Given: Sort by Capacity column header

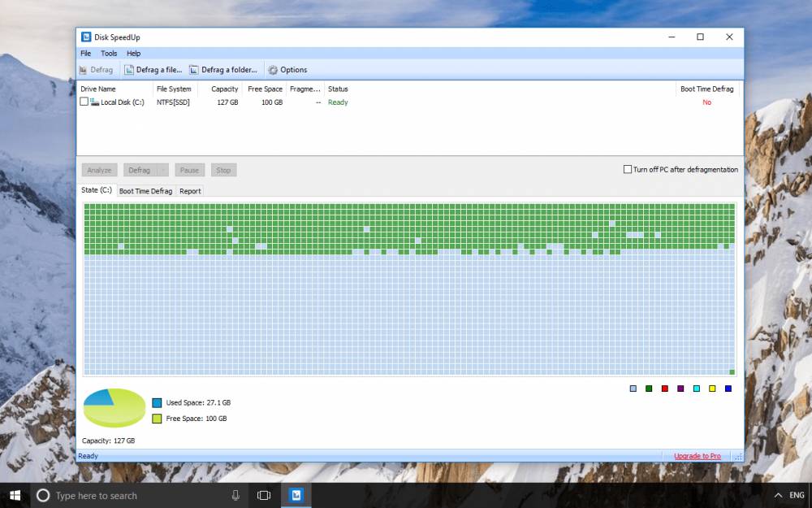Looking at the screenshot, I should (x=220, y=89).
